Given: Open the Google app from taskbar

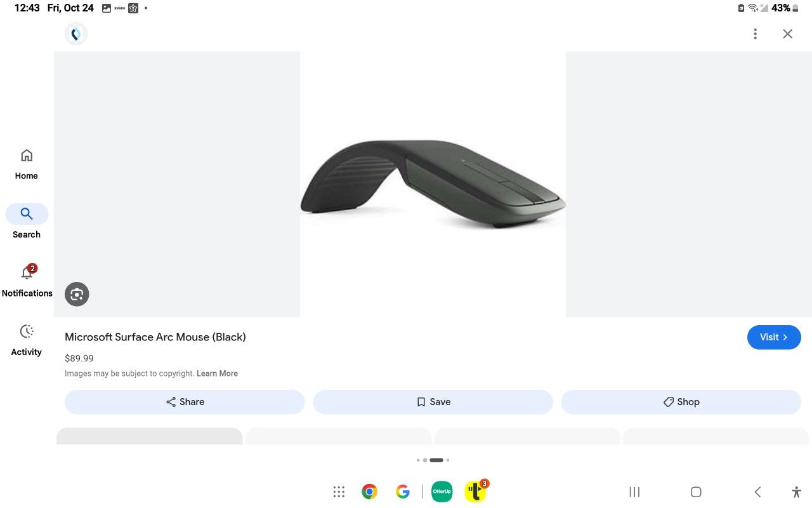Looking at the screenshot, I should [402, 491].
